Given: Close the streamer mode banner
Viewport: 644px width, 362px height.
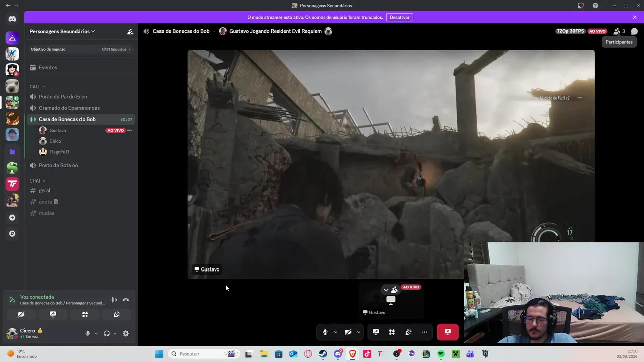Looking at the screenshot, I should pos(635,17).
